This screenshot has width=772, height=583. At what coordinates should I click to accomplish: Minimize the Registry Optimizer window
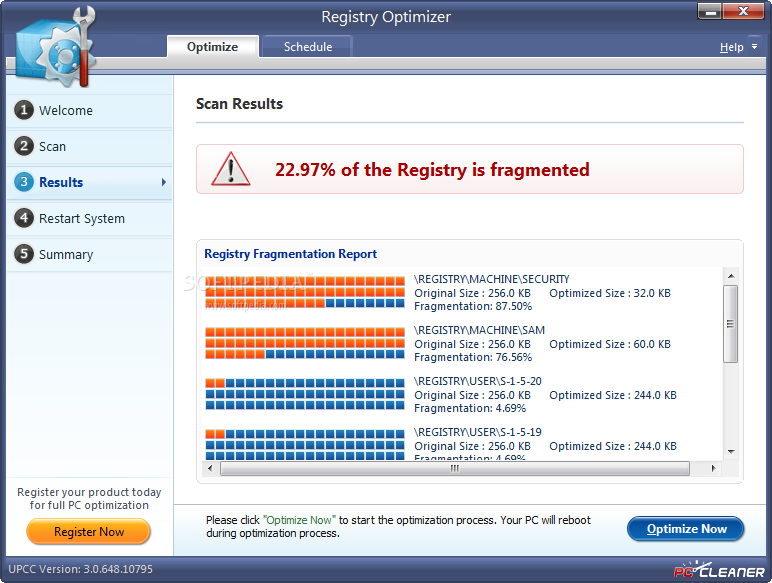[x=710, y=11]
